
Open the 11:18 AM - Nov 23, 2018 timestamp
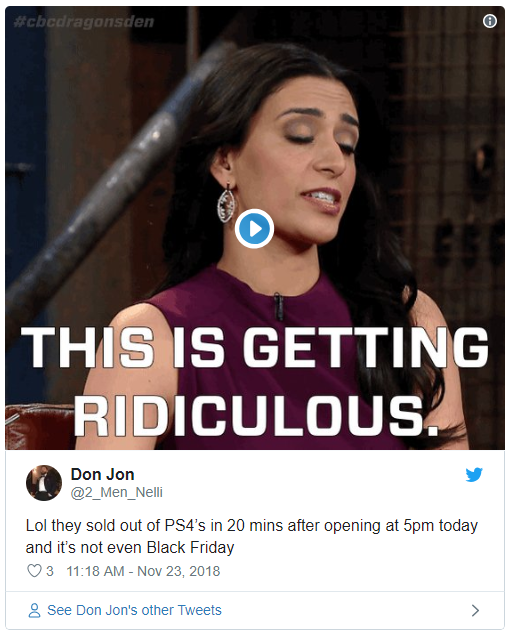[x=143, y=571]
